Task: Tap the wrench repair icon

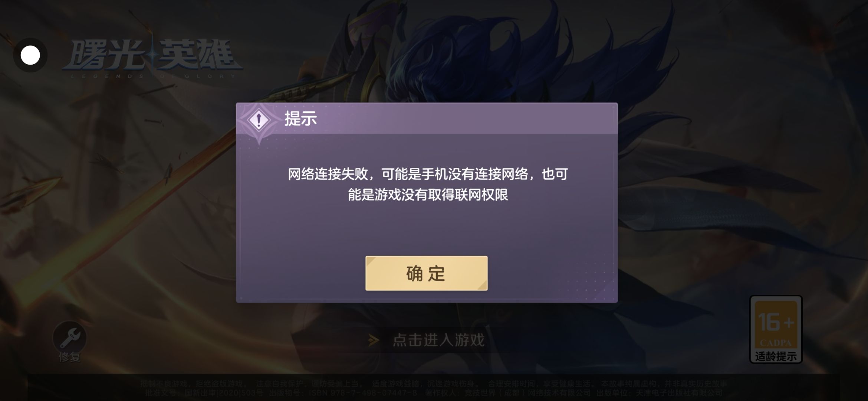Action: click(69, 338)
